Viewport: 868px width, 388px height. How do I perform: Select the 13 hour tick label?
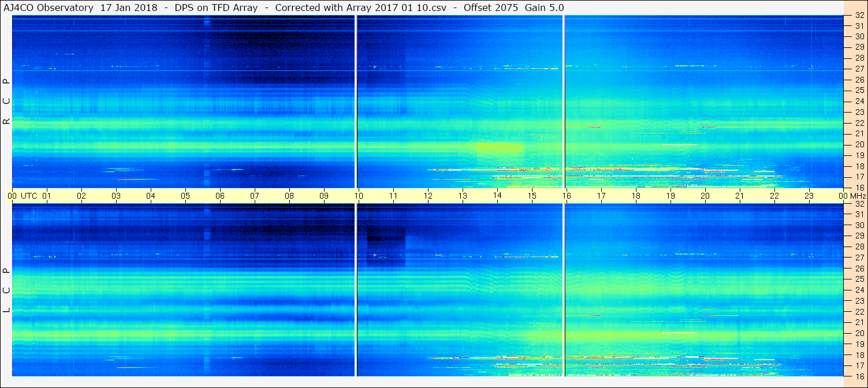[463, 196]
